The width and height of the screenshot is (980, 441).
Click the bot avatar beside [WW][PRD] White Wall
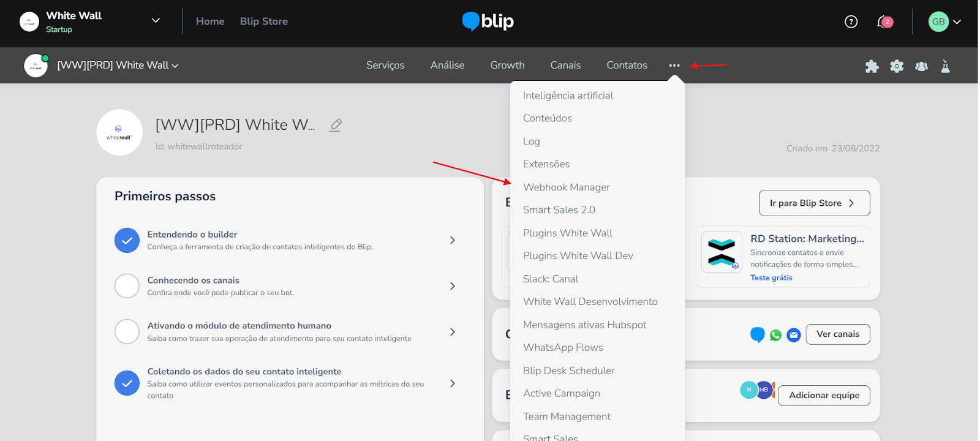(x=36, y=66)
